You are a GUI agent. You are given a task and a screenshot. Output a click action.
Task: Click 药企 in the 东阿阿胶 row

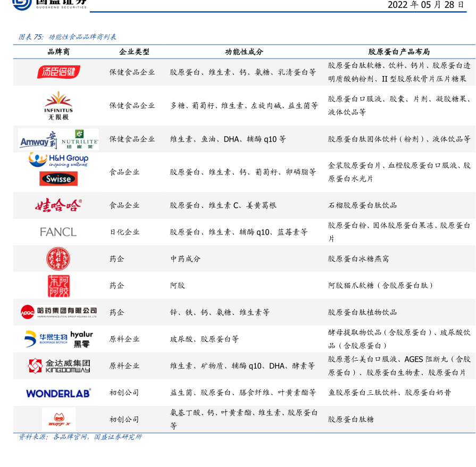coord(117,286)
